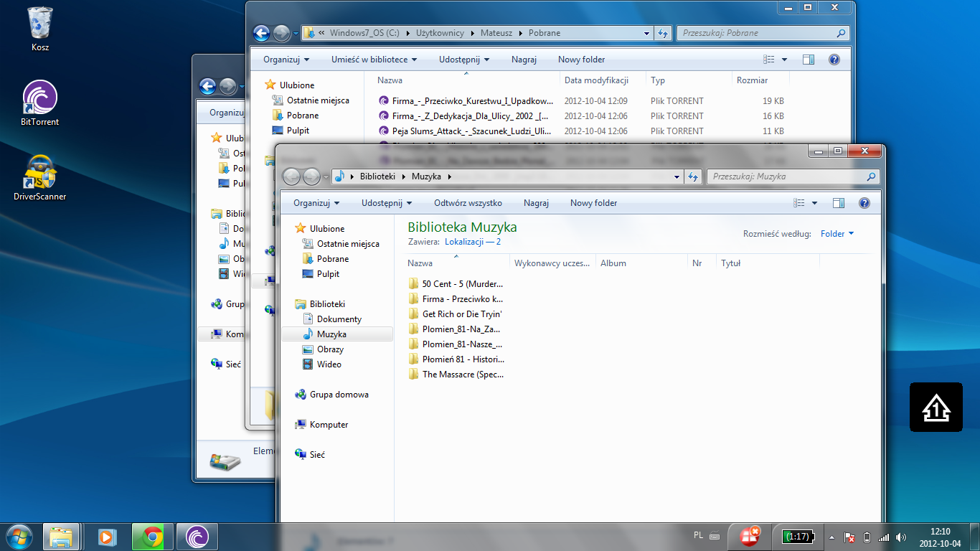The image size is (980, 551).
Task: Click the Przeszukaj: Pobrane search field
Action: tap(763, 33)
